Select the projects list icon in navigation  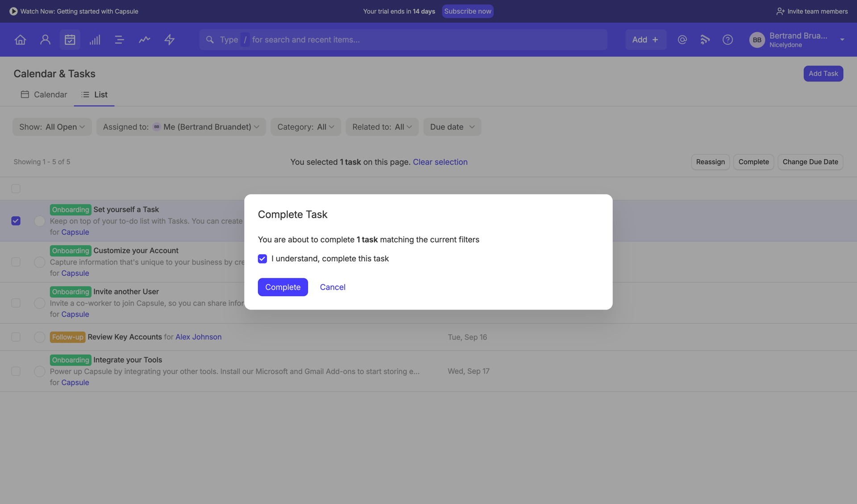(x=119, y=40)
